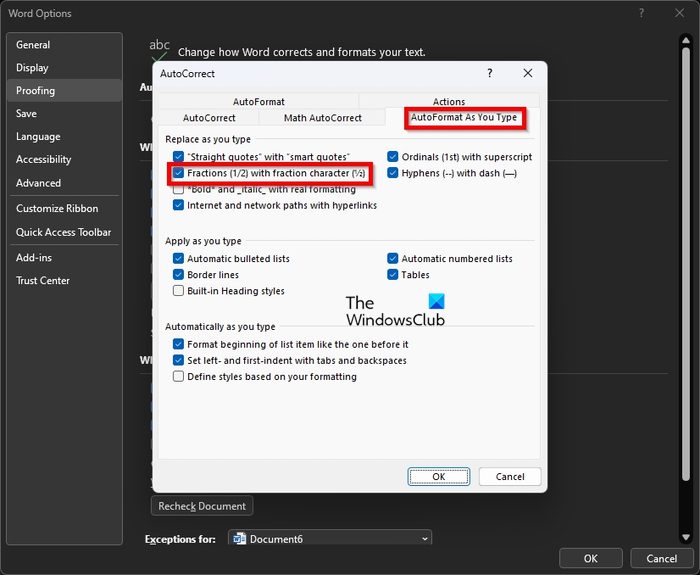Cancel the AutoCorrect dialog
Viewport: 700px width, 575px height.
coord(510,476)
